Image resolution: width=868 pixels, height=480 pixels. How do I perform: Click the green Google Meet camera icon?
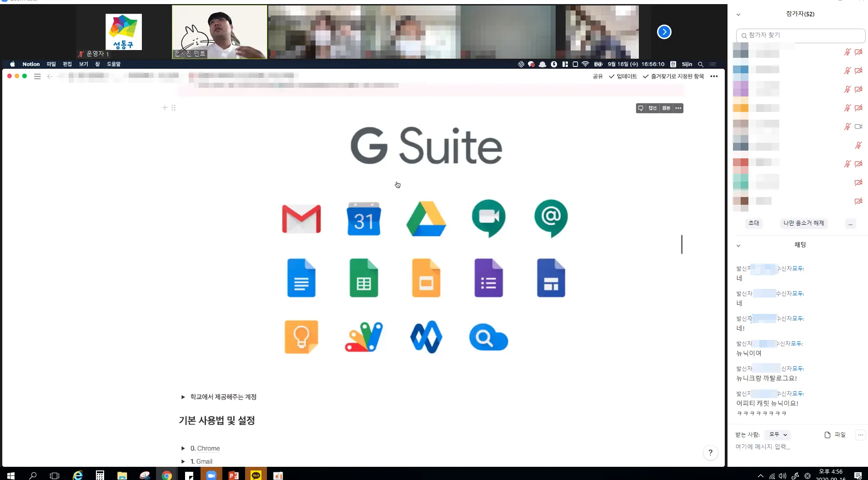pyautogui.click(x=489, y=218)
